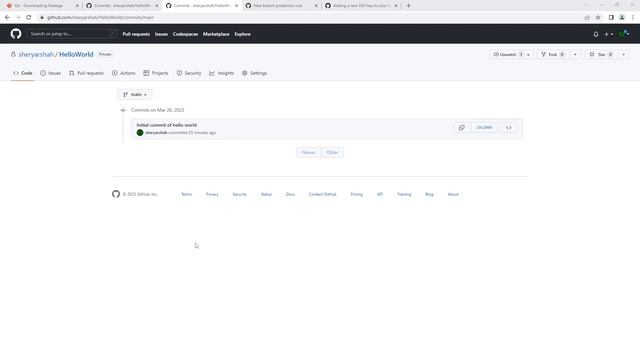Click the Newer pagination button
Screen dimensions: 640x360
308,152
